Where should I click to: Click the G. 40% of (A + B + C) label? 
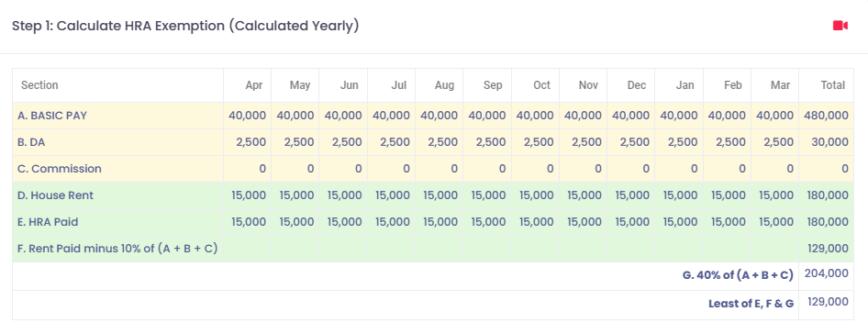click(x=738, y=275)
